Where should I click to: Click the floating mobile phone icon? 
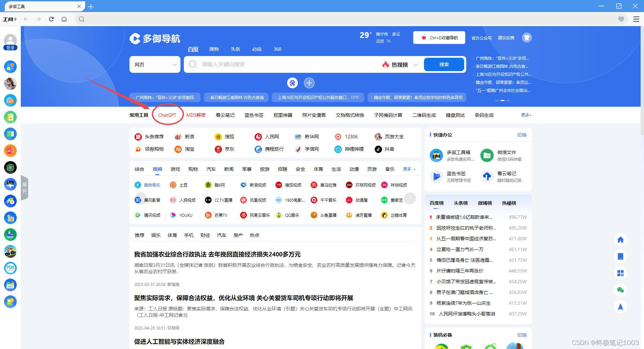[x=621, y=256]
